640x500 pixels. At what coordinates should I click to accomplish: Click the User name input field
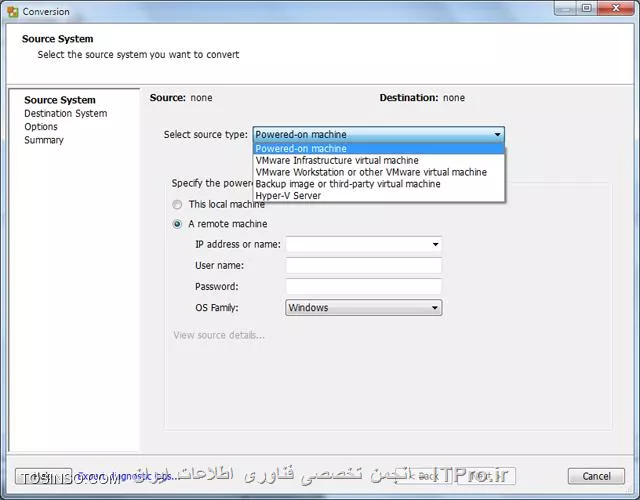(x=364, y=265)
